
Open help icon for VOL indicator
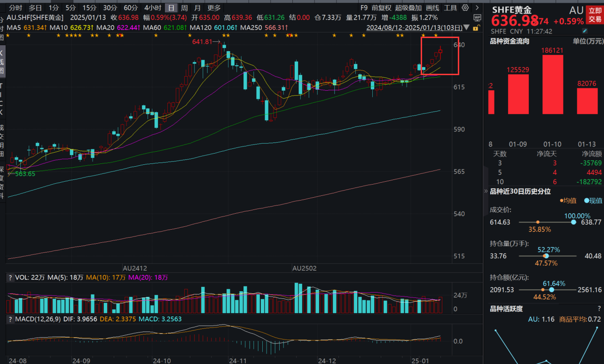point(10,278)
